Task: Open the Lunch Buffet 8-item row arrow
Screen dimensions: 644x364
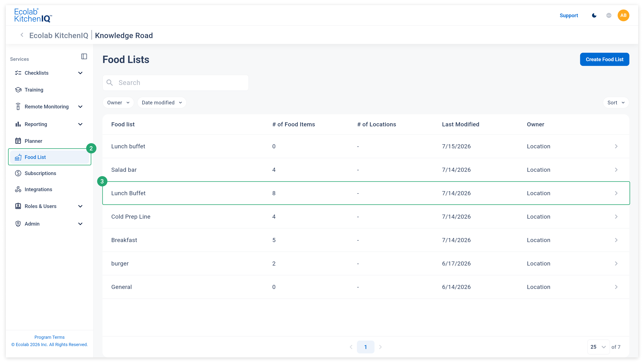Action: coord(616,193)
